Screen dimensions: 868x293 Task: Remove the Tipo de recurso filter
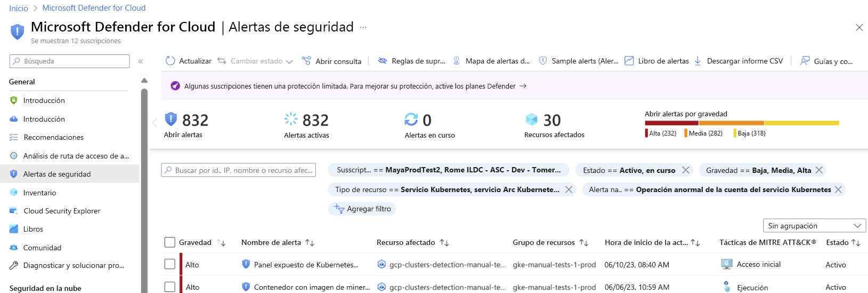click(x=569, y=189)
